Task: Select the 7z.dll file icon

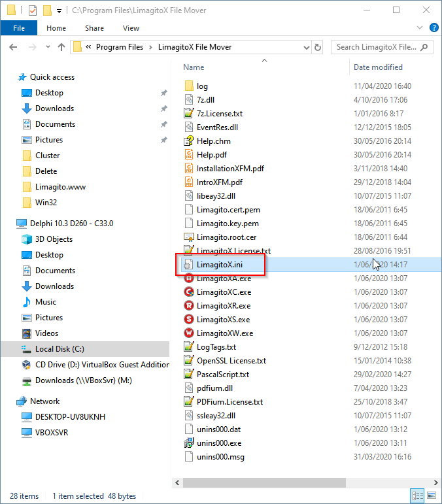Action: pos(189,99)
